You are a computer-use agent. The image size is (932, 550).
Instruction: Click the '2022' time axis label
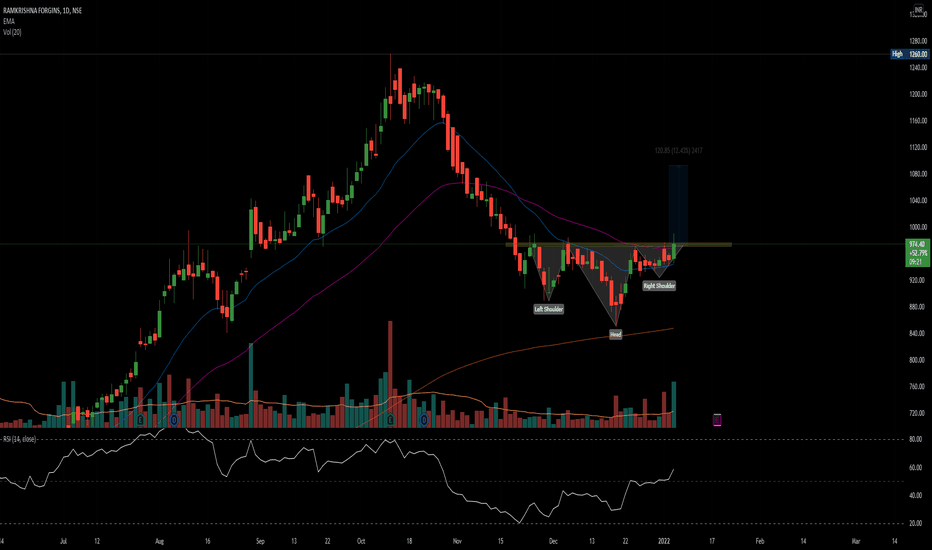(664, 542)
